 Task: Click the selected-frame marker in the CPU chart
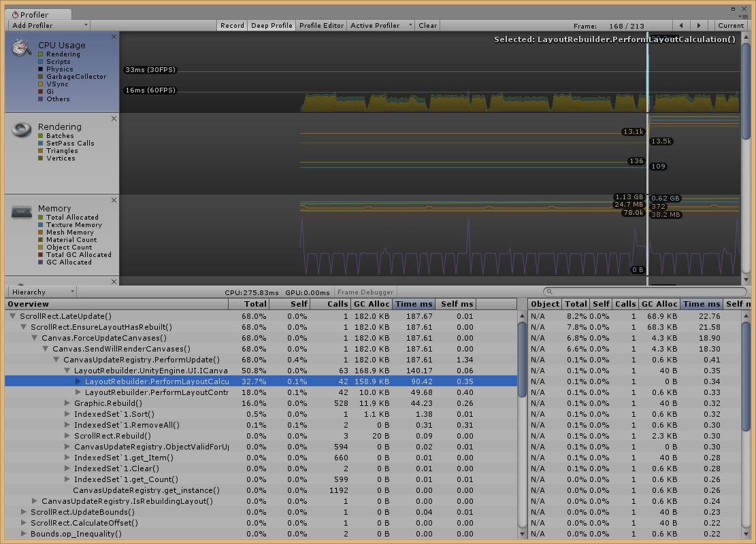[648, 72]
